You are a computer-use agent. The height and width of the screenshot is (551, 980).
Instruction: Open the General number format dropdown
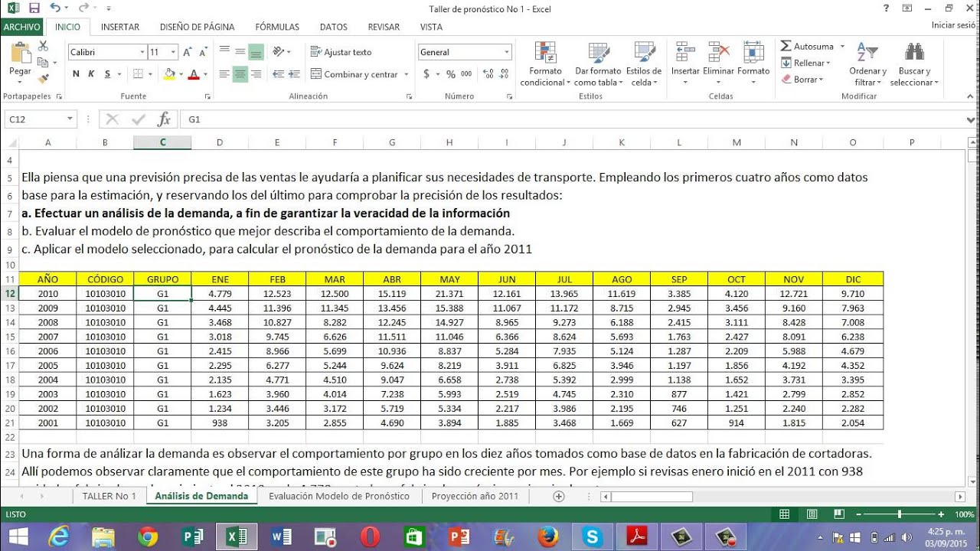click(507, 52)
